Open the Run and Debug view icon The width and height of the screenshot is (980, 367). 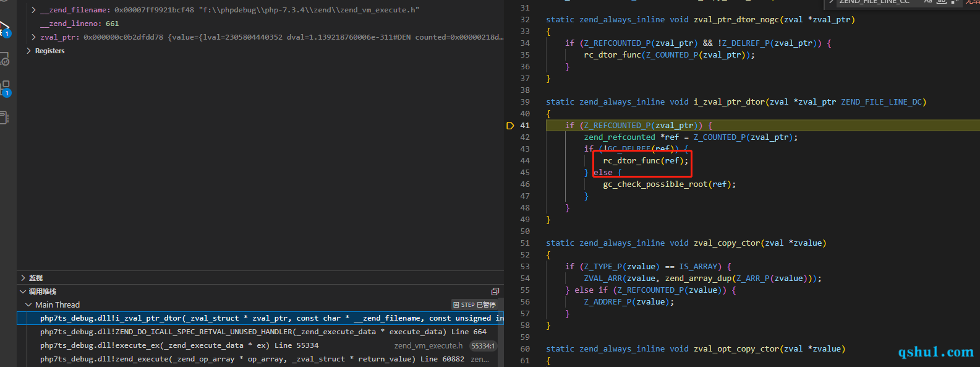click(x=4, y=28)
